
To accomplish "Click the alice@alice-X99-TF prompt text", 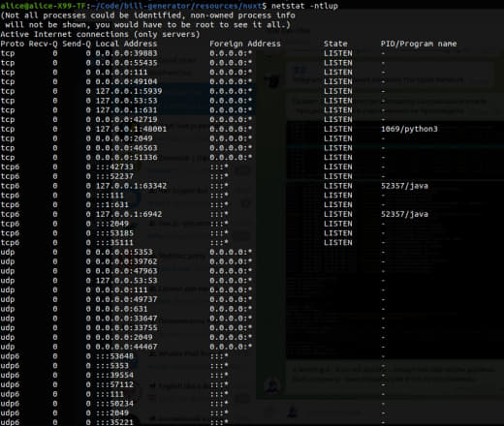I will click(x=43, y=6).
